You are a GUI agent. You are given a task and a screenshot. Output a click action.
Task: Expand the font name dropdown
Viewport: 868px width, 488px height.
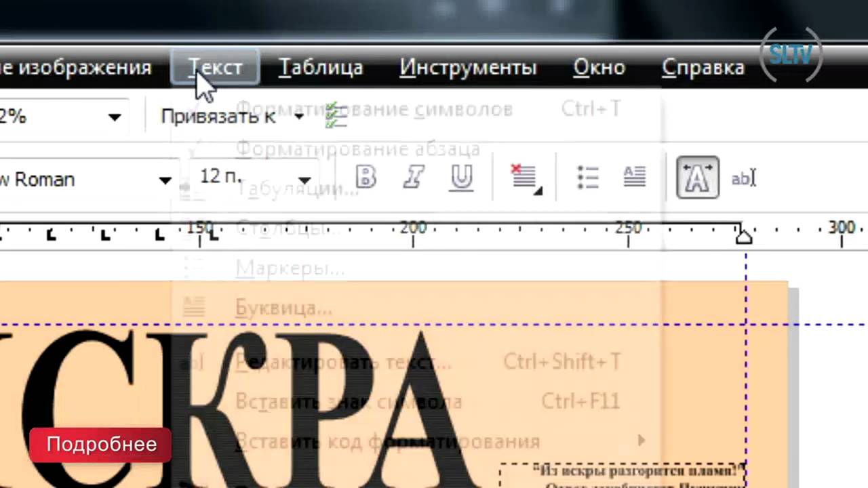(165, 180)
